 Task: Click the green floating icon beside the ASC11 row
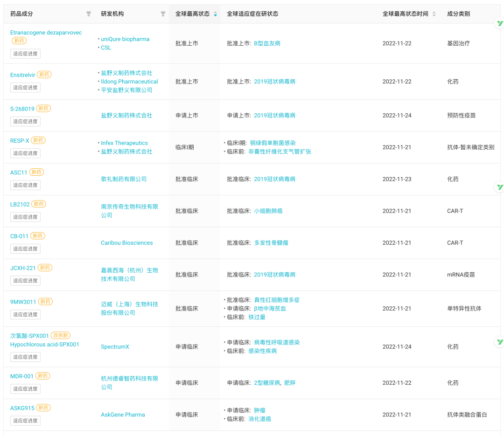[x=499, y=187]
